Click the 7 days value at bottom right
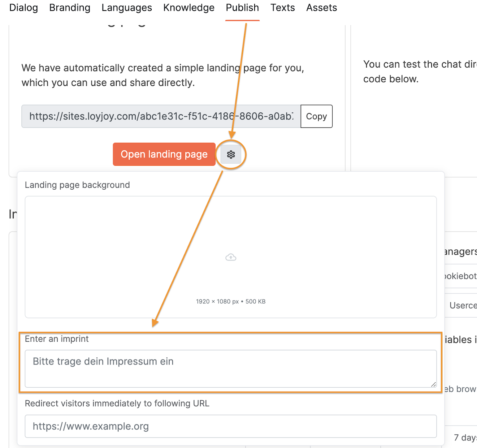The image size is (477, 448). coord(465,438)
